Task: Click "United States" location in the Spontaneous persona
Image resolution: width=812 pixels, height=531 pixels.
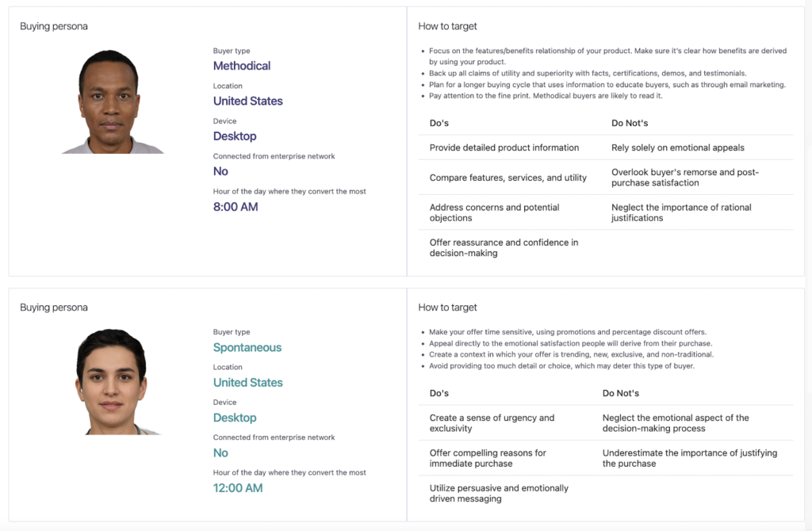Action: coord(247,382)
